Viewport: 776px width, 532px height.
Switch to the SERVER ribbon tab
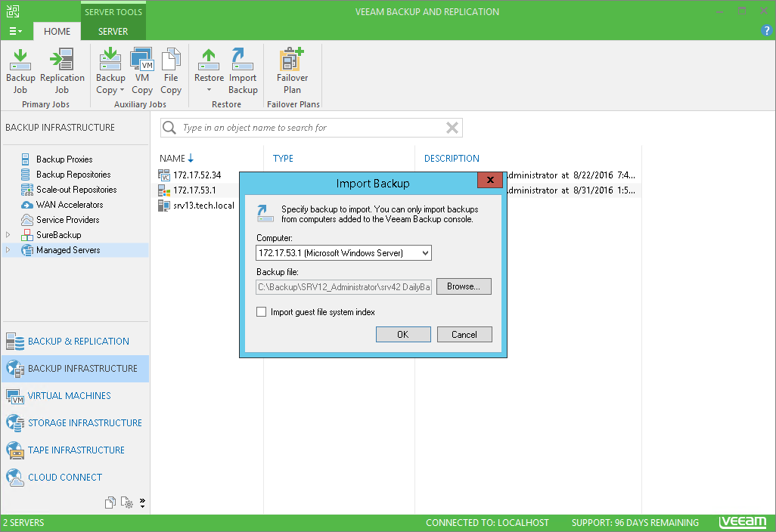tap(113, 31)
